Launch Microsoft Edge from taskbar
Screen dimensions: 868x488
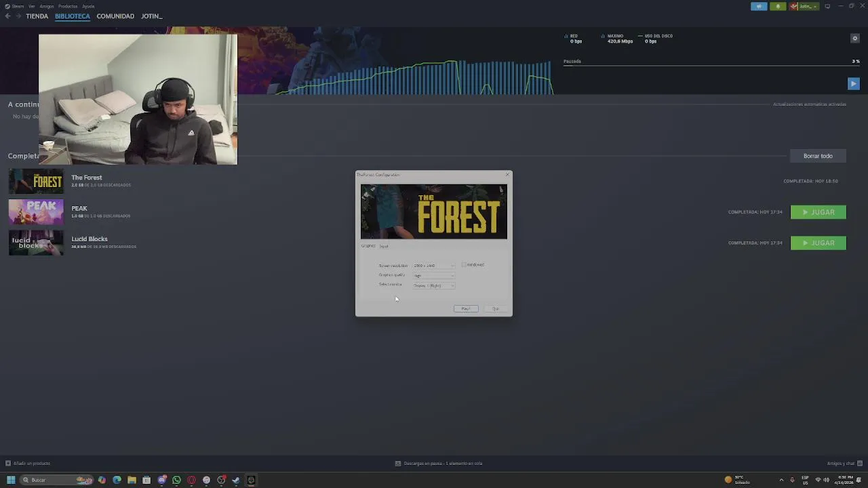[117, 480]
